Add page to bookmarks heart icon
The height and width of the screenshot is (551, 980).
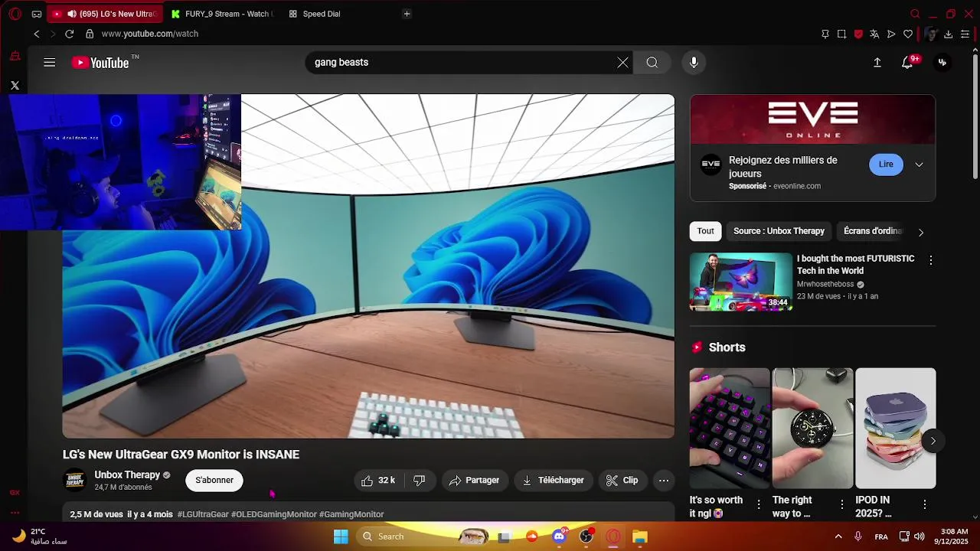pos(908,34)
